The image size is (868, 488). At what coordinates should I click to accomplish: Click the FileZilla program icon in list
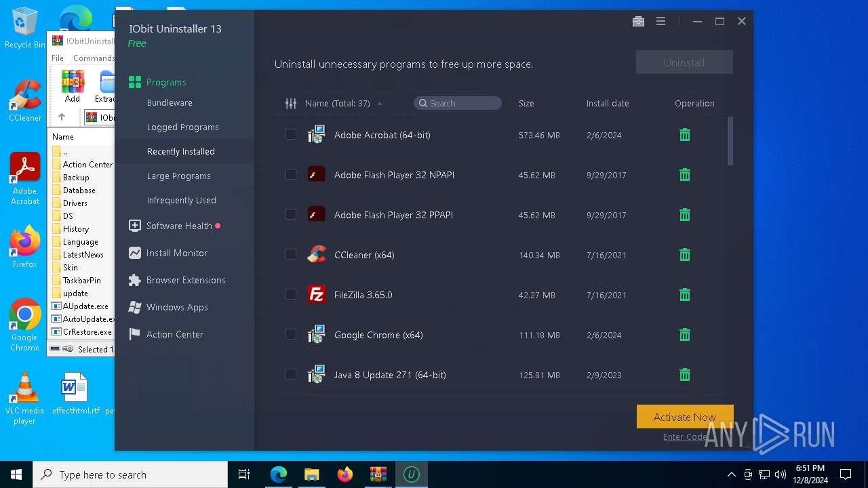(x=316, y=295)
